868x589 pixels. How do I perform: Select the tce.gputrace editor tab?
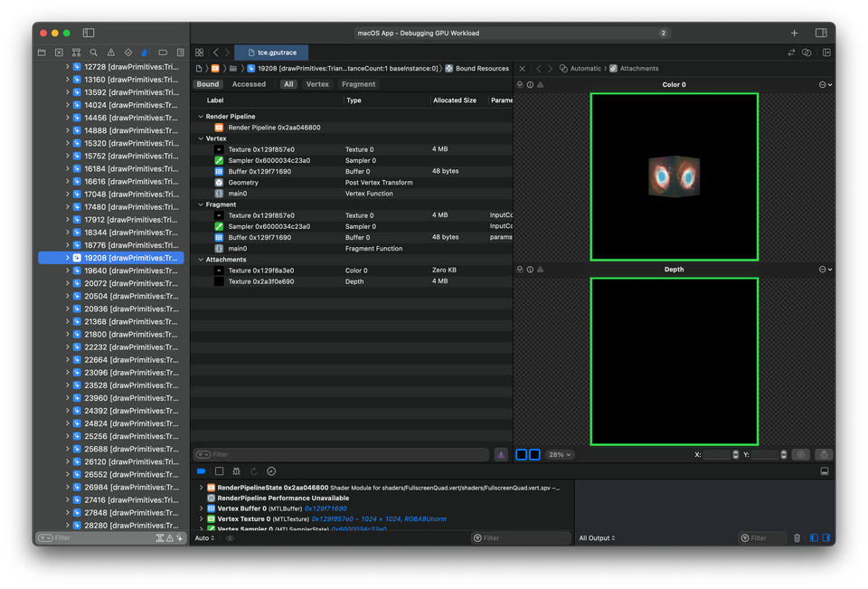click(x=271, y=52)
